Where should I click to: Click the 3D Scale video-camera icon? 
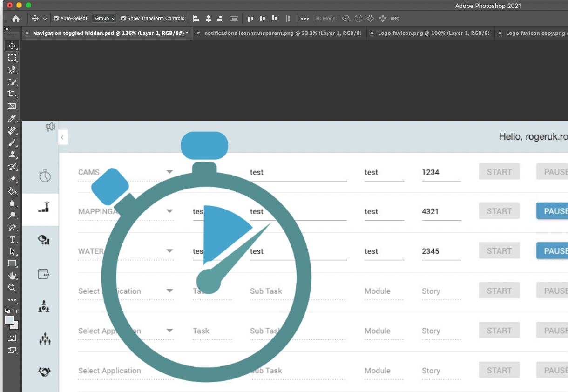(x=395, y=19)
